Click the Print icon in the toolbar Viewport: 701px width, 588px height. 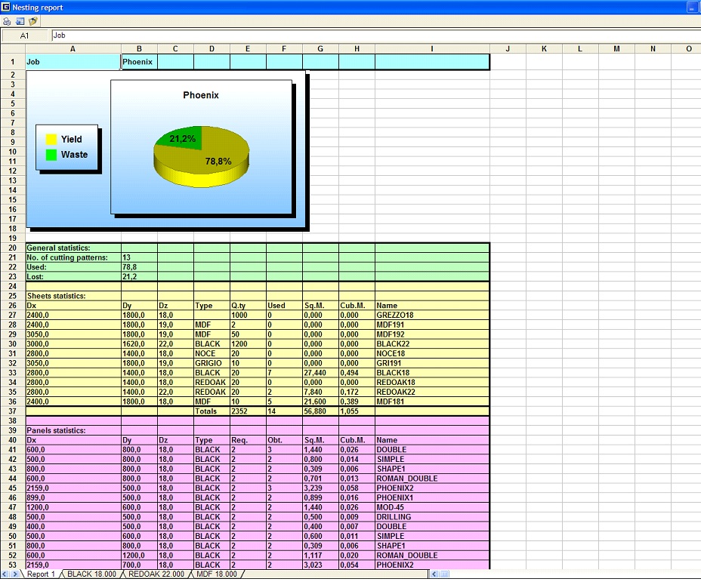tap(8, 21)
